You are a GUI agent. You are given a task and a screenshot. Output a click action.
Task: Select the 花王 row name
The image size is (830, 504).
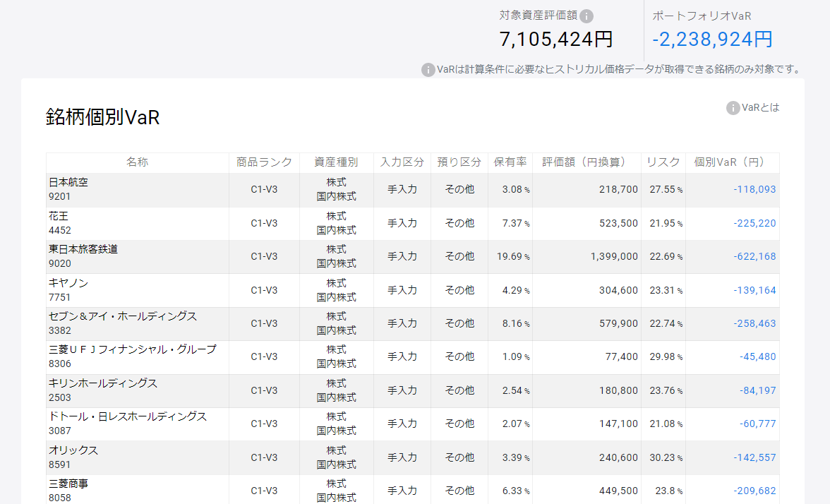58,216
